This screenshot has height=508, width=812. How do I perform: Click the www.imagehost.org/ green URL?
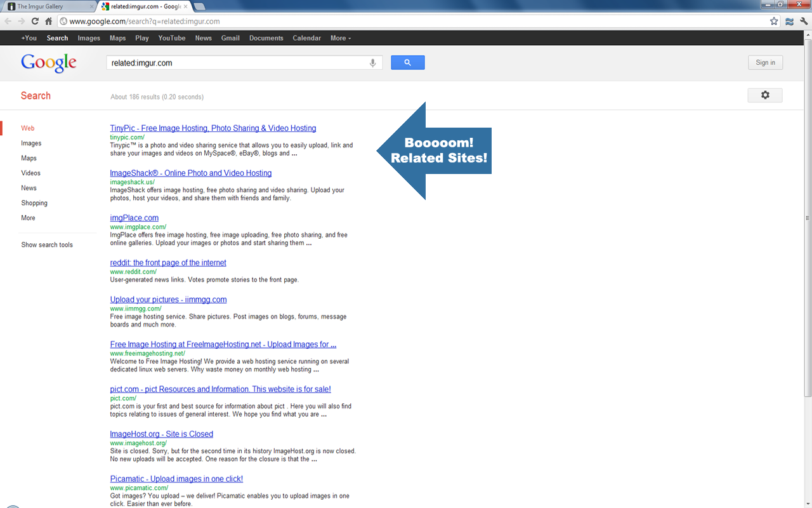point(138,443)
